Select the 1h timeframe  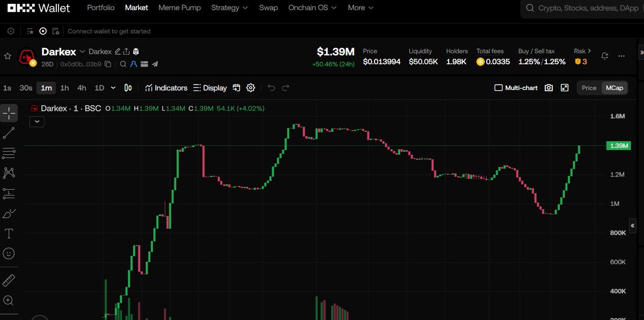coord(64,88)
